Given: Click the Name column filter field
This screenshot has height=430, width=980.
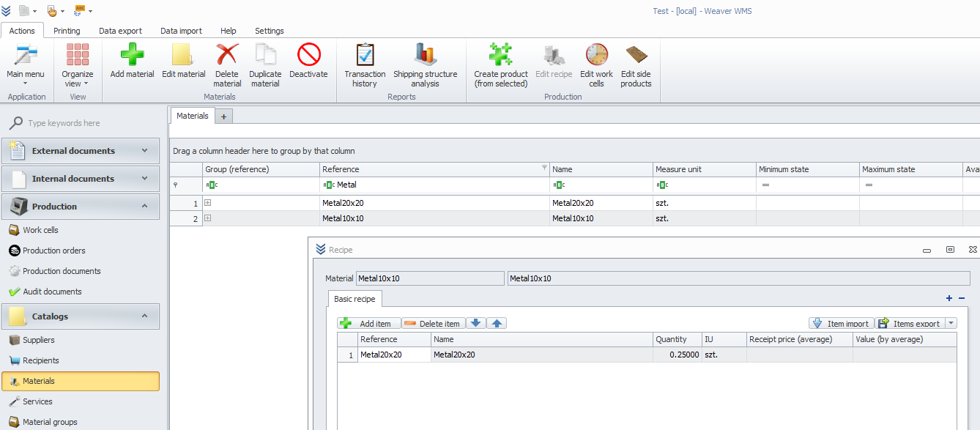Looking at the screenshot, I should (x=601, y=185).
